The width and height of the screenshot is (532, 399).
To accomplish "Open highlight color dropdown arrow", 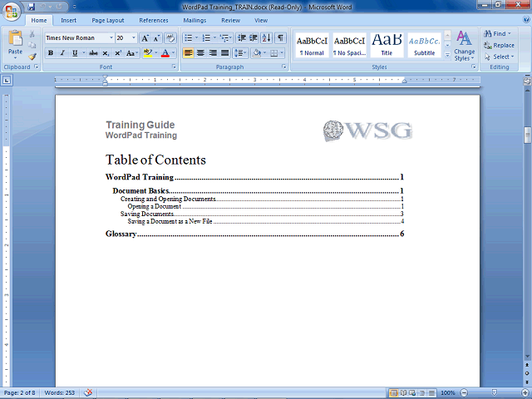I will (x=156, y=53).
